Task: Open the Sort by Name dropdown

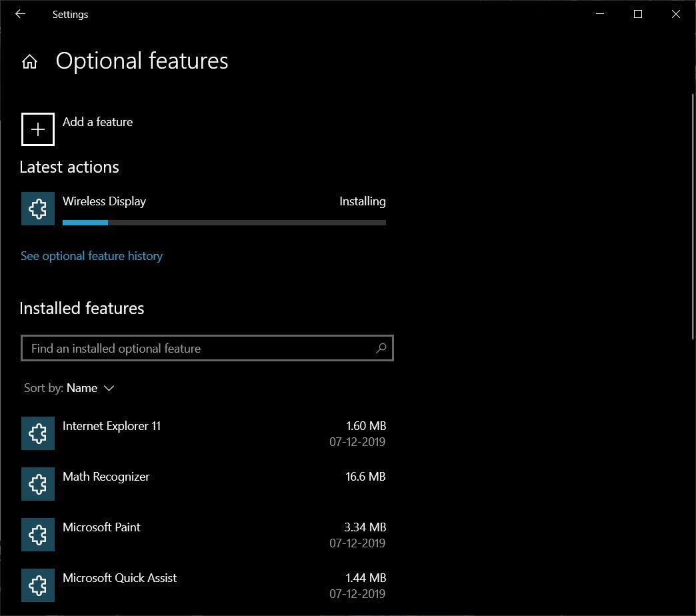Action: pyautogui.click(x=69, y=388)
